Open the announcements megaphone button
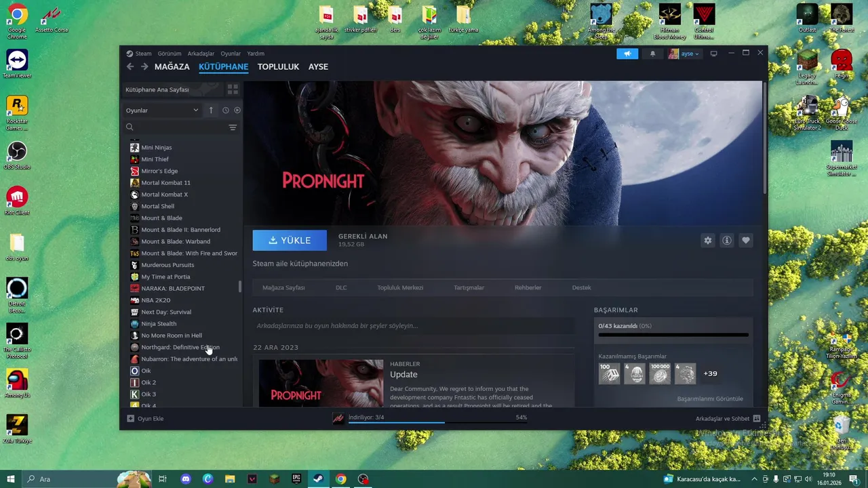868x488 pixels. tap(627, 54)
